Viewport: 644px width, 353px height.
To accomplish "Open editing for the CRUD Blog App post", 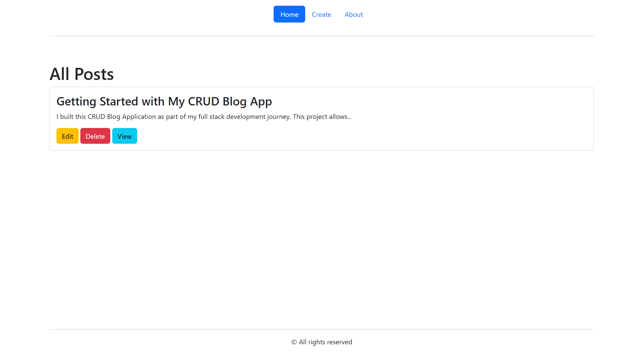I will click(67, 136).
